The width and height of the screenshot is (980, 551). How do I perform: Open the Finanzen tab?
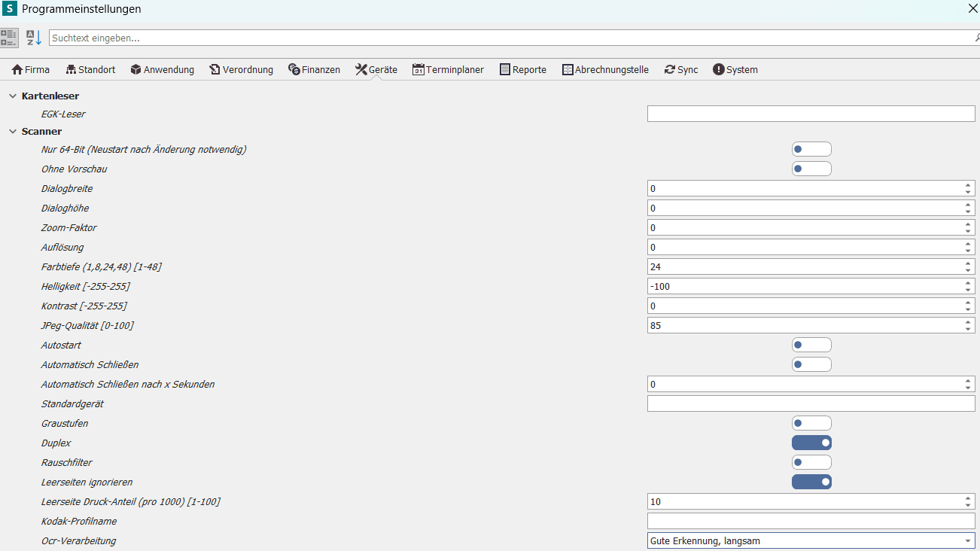(314, 69)
